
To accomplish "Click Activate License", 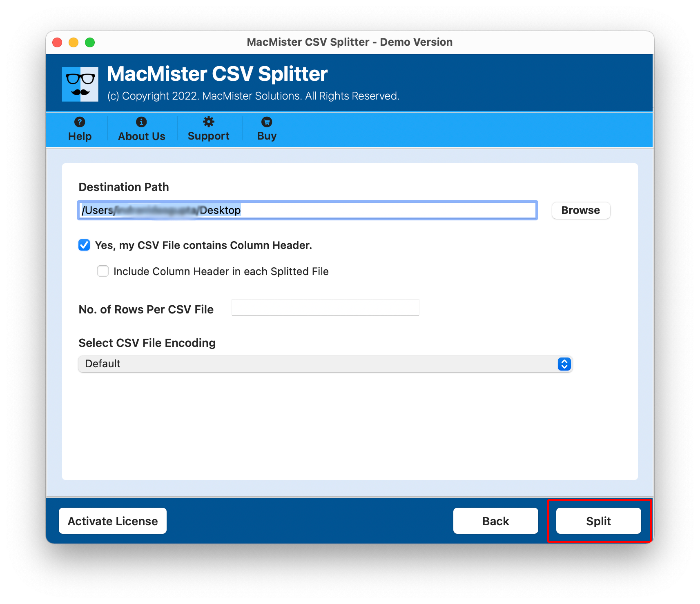I will coord(112,521).
